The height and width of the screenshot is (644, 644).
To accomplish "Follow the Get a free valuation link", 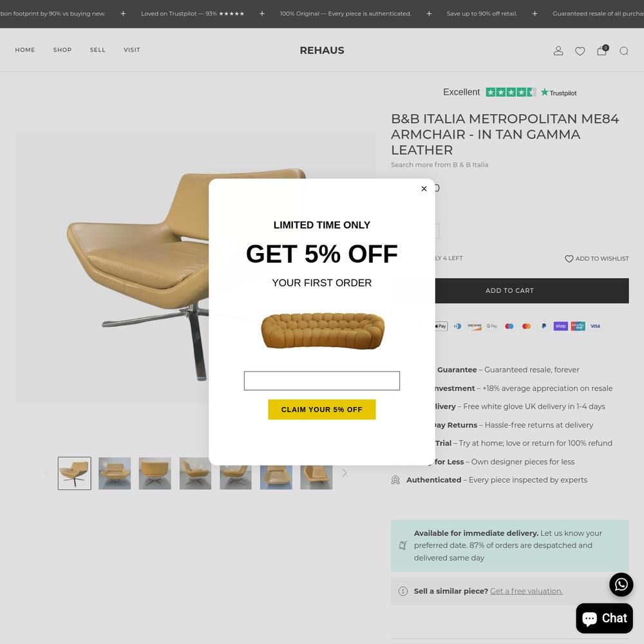I will point(526,591).
